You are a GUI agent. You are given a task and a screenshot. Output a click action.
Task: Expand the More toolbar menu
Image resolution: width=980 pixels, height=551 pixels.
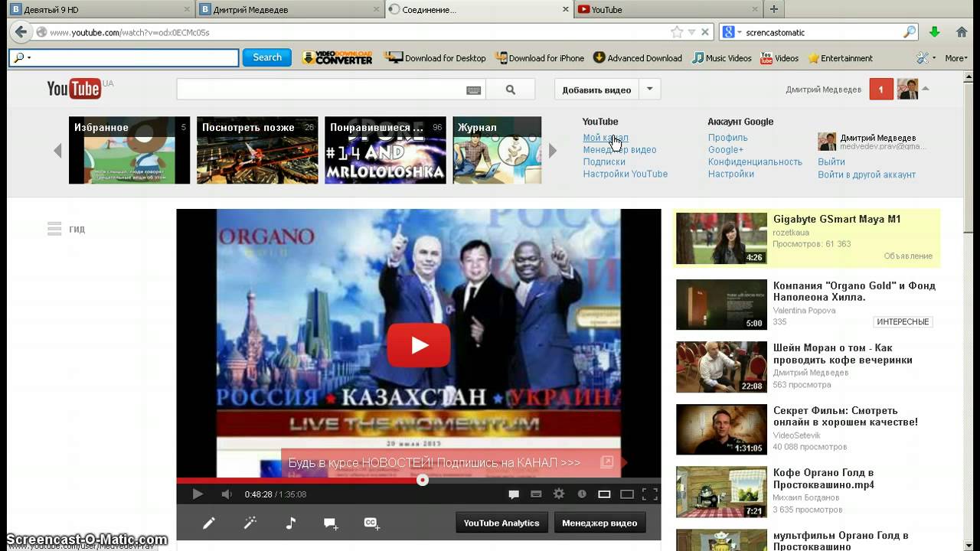pos(955,57)
